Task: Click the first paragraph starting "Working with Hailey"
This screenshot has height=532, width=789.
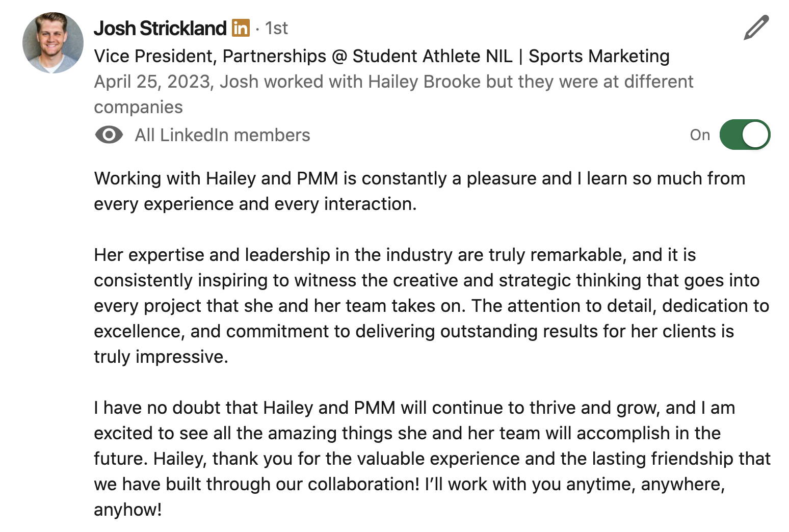Action: tap(419, 191)
